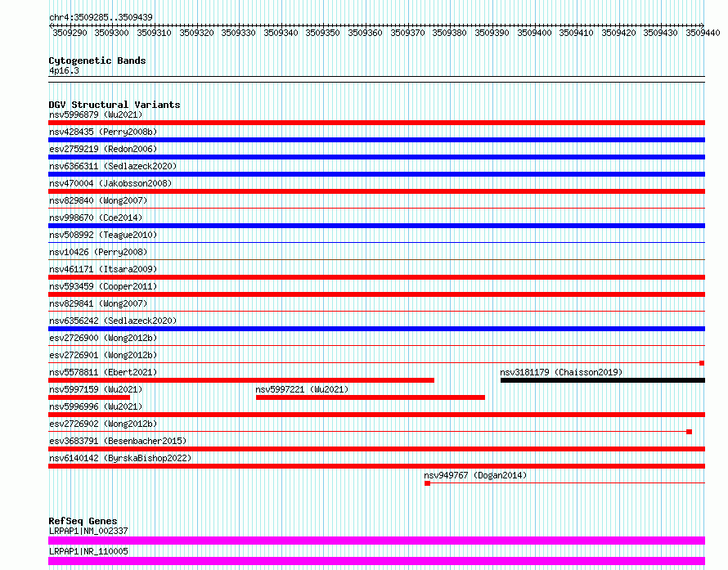Open variant nsv998670 (Coe2014)
This screenshot has height=570, width=728.
click(96, 218)
